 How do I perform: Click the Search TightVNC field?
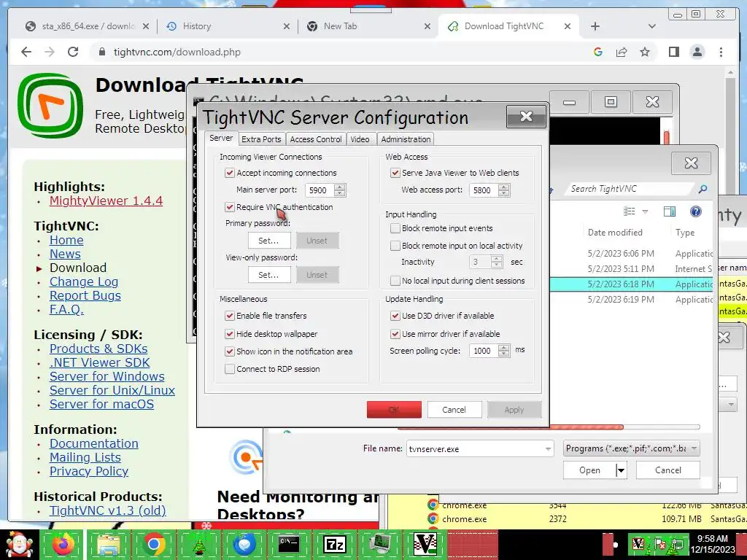pos(630,189)
